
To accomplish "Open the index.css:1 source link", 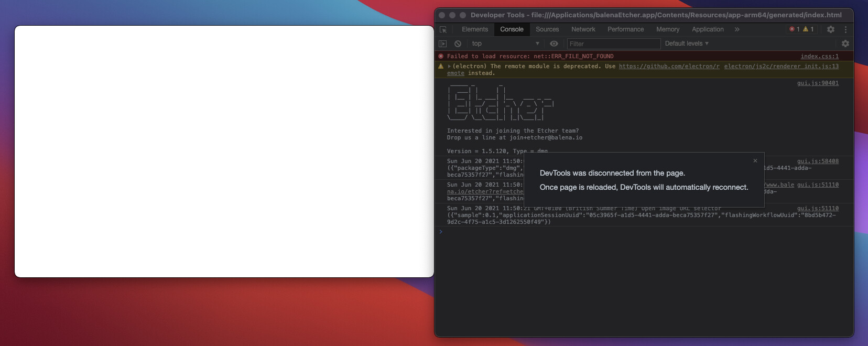I will pyautogui.click(x=819, y=56).
